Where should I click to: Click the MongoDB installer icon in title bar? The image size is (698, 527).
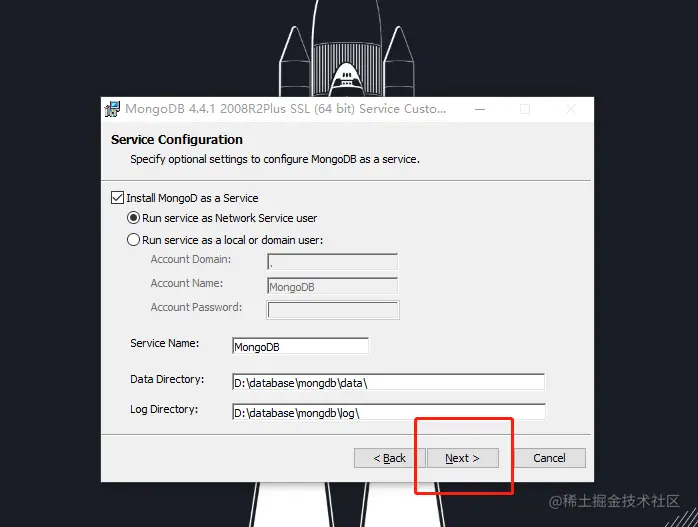click(112, 109)
